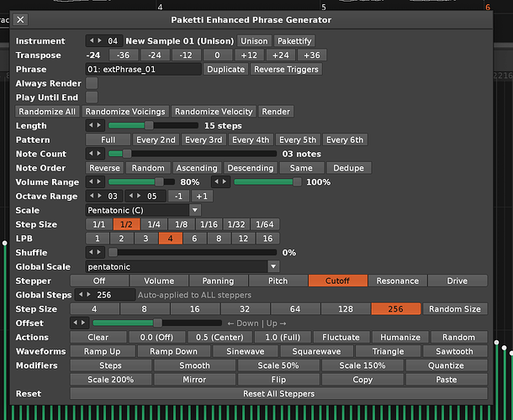Viewport: 513px width, 420px height.
Task: Select stepper step size 128
Action: (346, 309)
